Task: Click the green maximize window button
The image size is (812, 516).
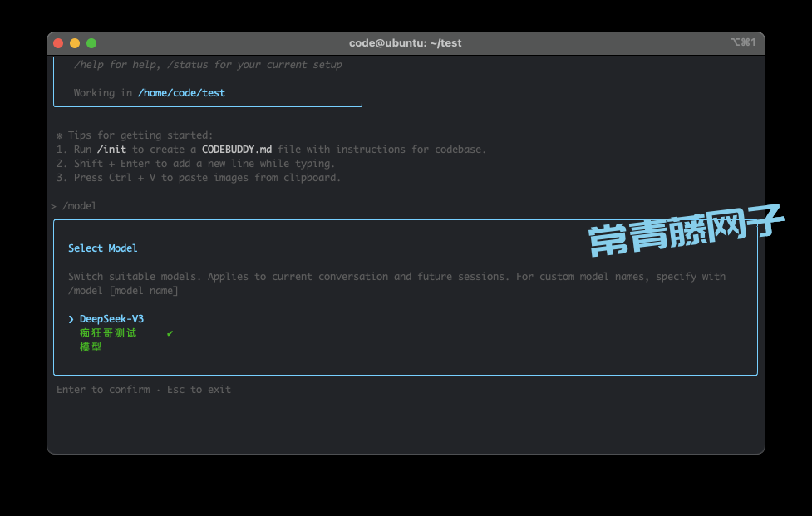Action: coord(91,43)
